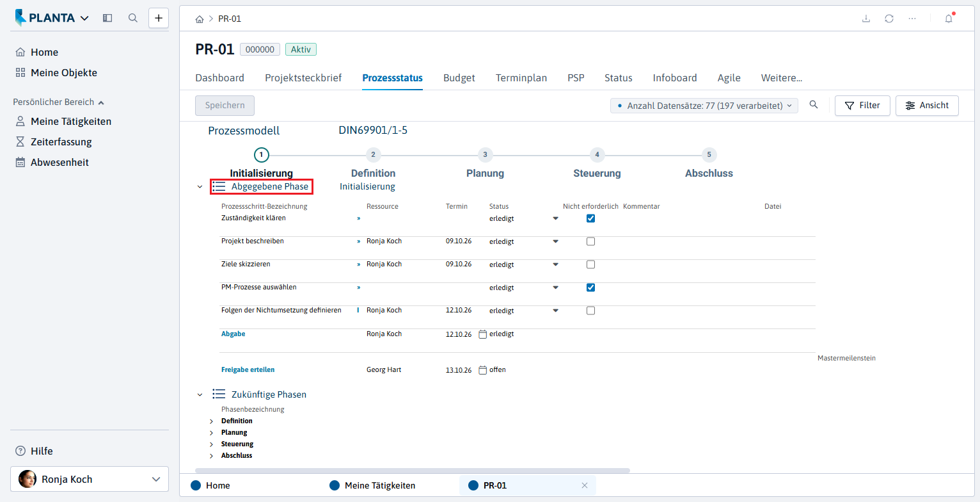Screen dimensions: 980x502
Task: Click the list icon beside Abgegebene Phase
Action: coord(219,187)
